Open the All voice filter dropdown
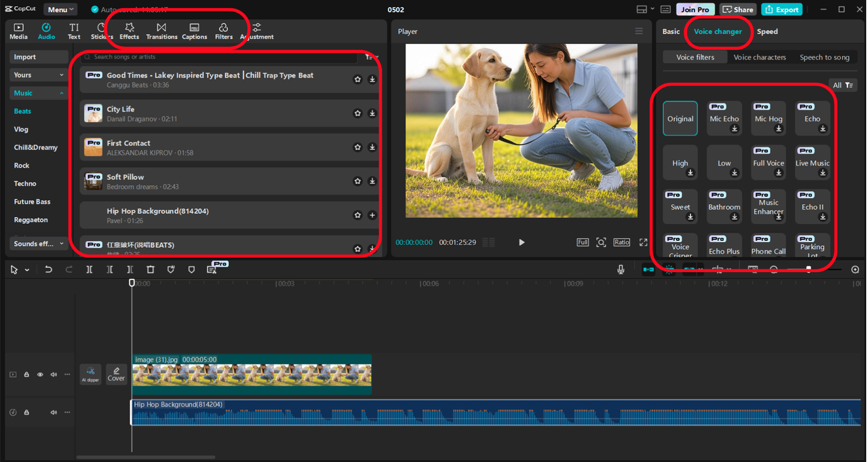 843,85
